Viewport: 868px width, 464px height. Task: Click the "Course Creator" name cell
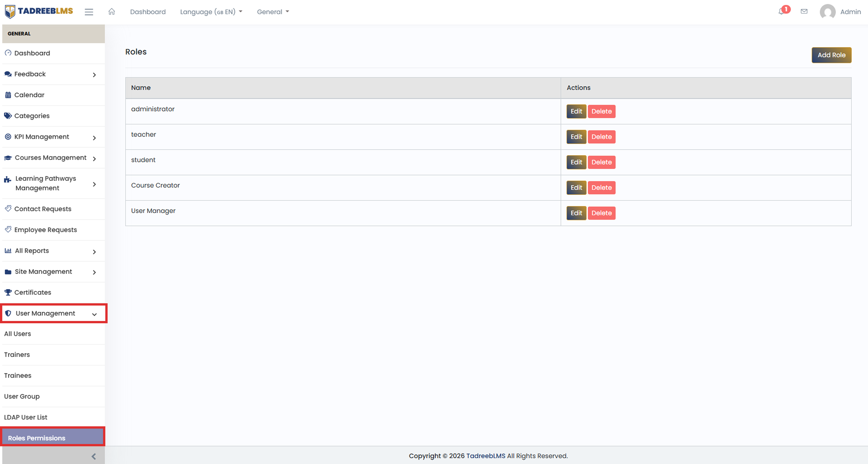(343, 188)
